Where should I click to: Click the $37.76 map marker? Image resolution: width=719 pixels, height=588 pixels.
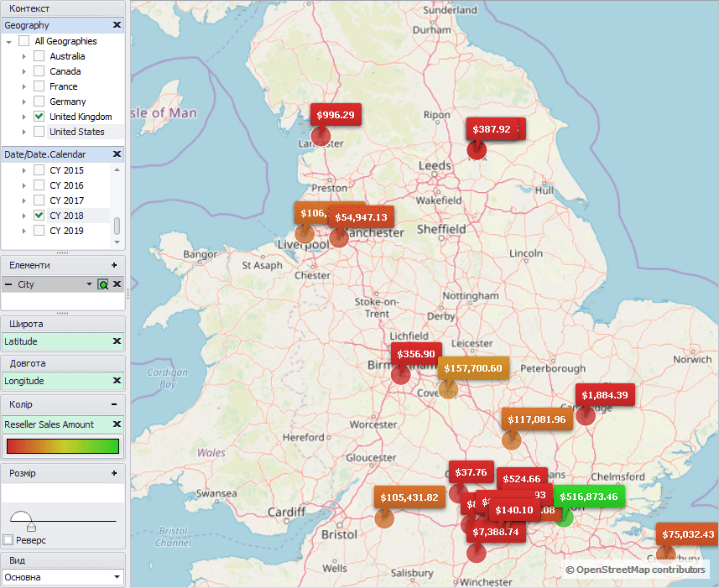click(x=471, y=472)
